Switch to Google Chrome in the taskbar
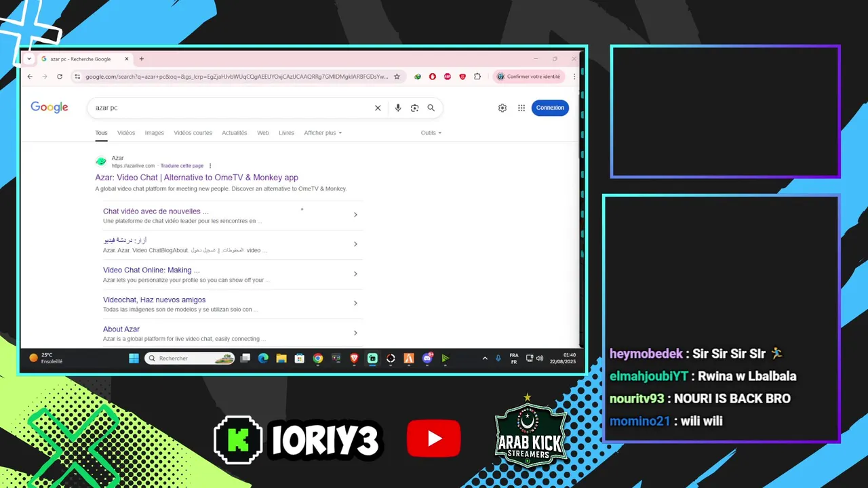The height and width of the screenshot is (488, 868). coord(318,358)
